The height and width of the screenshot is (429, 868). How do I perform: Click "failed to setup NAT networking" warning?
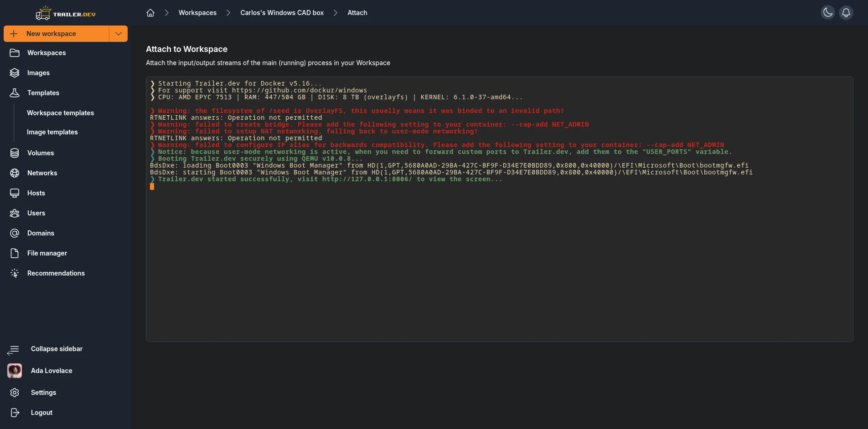click(x=314, y=131)
